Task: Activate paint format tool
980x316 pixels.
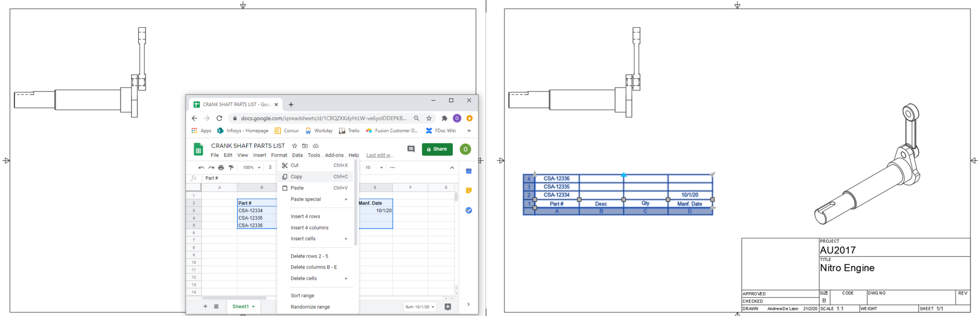Action: point(231,168)
